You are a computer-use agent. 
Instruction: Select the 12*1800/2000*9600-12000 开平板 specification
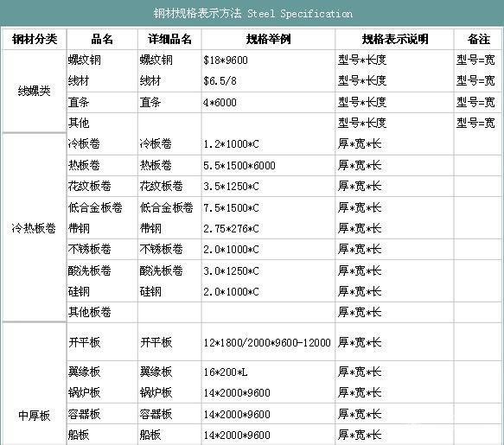pos(267,342)
